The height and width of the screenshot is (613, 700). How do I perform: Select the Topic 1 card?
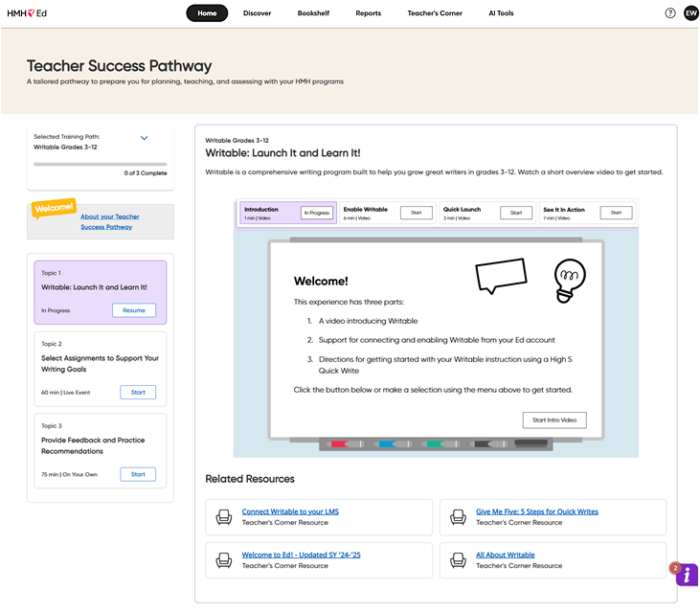(101, 292)
